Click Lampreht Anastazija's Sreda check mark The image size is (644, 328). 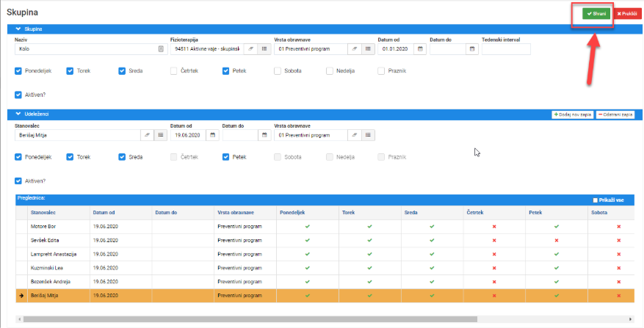tap(432, 254)
